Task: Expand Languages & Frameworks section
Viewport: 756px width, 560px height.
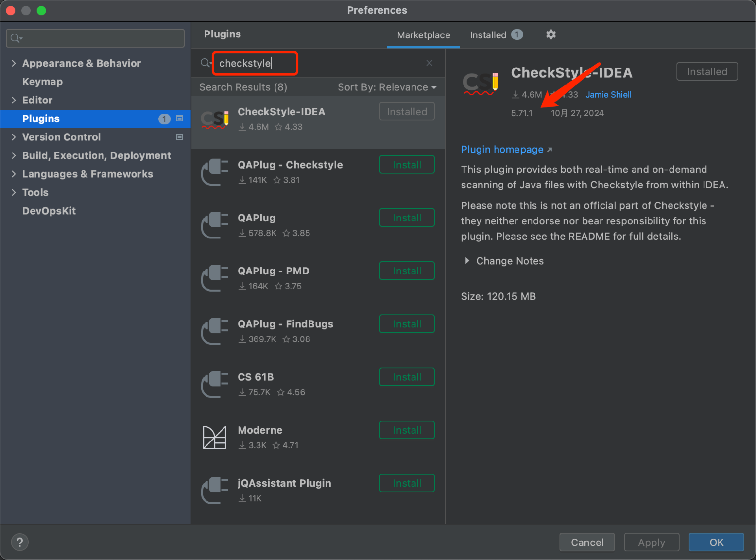Action: point(14,174)
